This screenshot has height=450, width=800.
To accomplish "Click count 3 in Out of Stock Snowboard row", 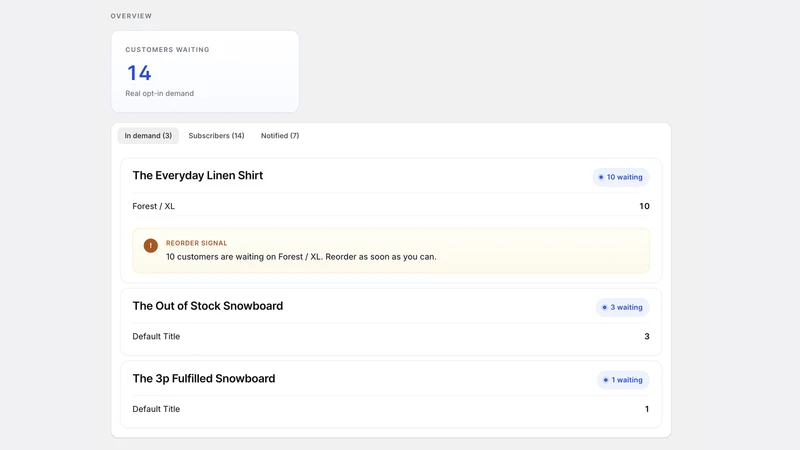I will pyautogui.click(x=647, y=336).
